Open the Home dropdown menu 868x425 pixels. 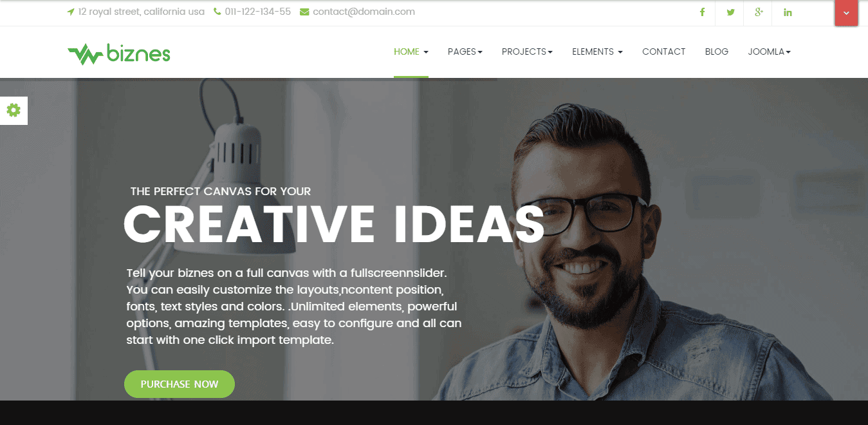pyautogui.click(x=411, y=52)
